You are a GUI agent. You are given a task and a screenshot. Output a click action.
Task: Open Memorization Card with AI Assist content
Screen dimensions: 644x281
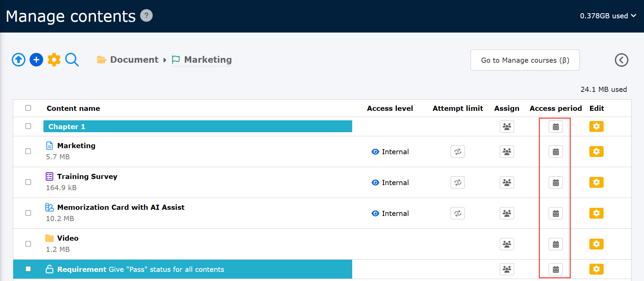pos(120,207)
